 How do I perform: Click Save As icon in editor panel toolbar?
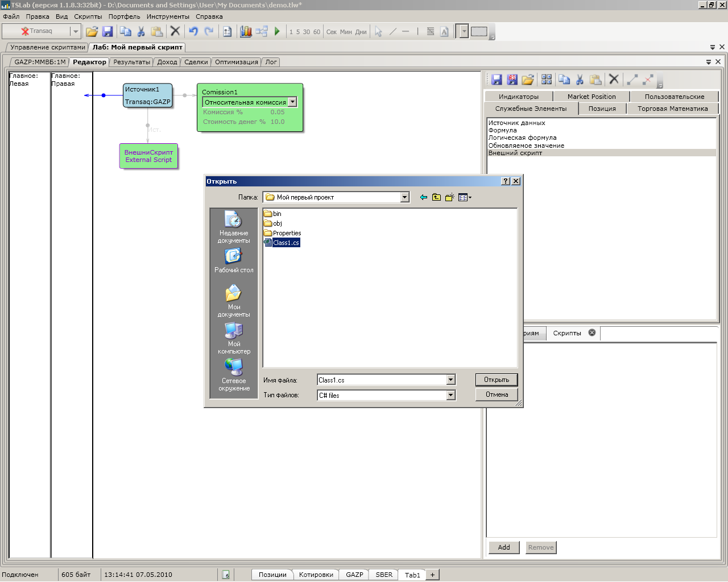tap(512, 80)
